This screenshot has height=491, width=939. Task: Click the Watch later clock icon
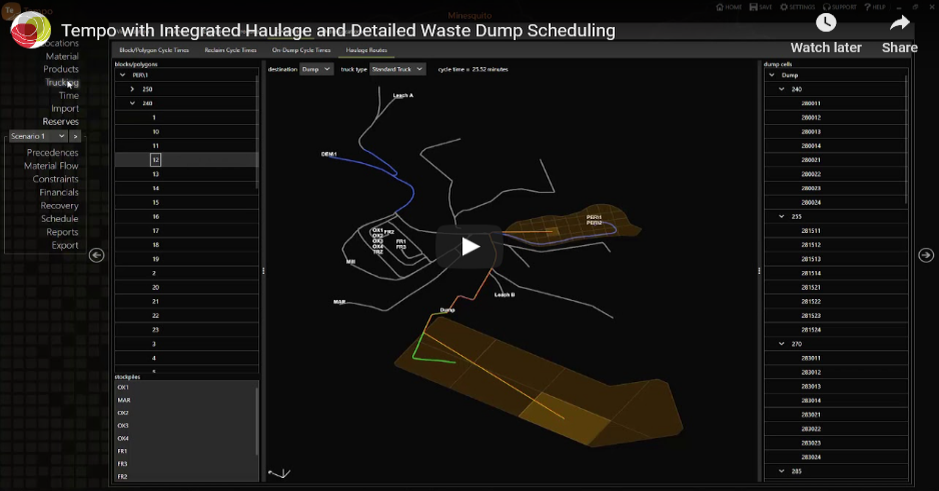[826, 23]
